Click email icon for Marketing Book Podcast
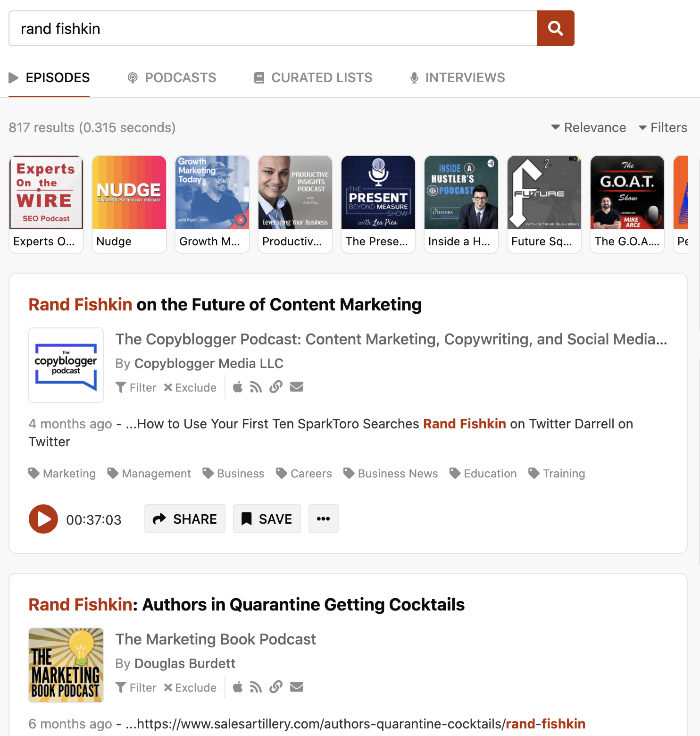This screenshot has height=736, width=700. tap(297, 687)
